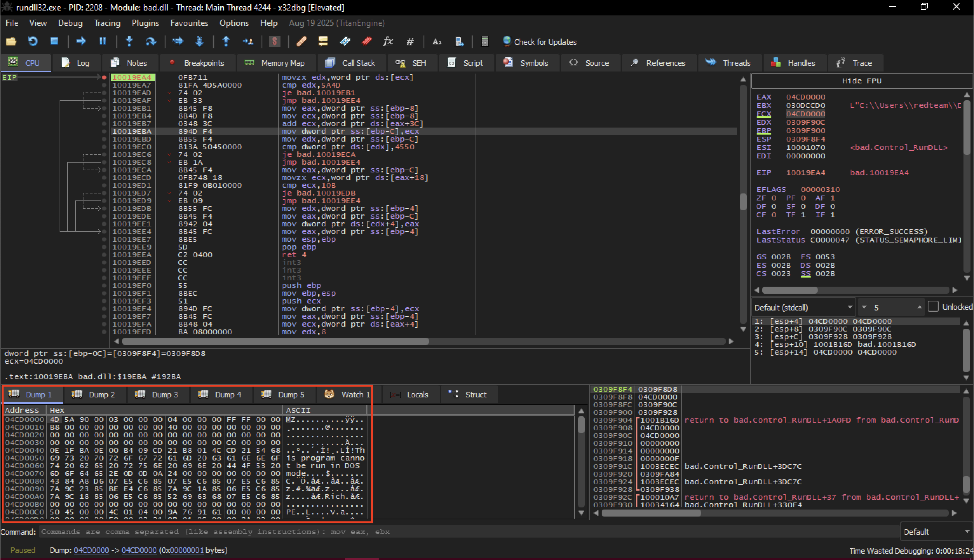Switch to the Memory Map tab
The image size is (974, 560).
click(276, 63)
